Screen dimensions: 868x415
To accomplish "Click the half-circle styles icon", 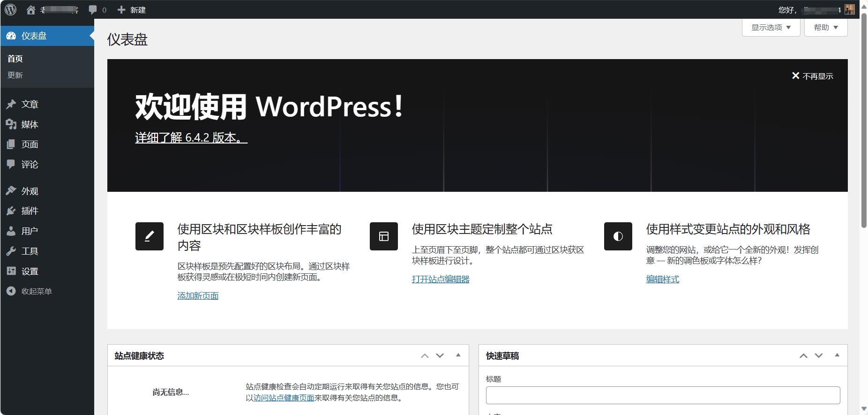I will tap(618, 236).
